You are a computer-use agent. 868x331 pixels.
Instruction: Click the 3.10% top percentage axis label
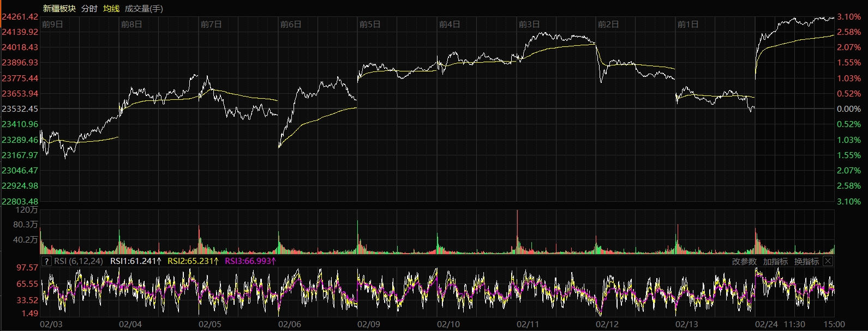848,17
